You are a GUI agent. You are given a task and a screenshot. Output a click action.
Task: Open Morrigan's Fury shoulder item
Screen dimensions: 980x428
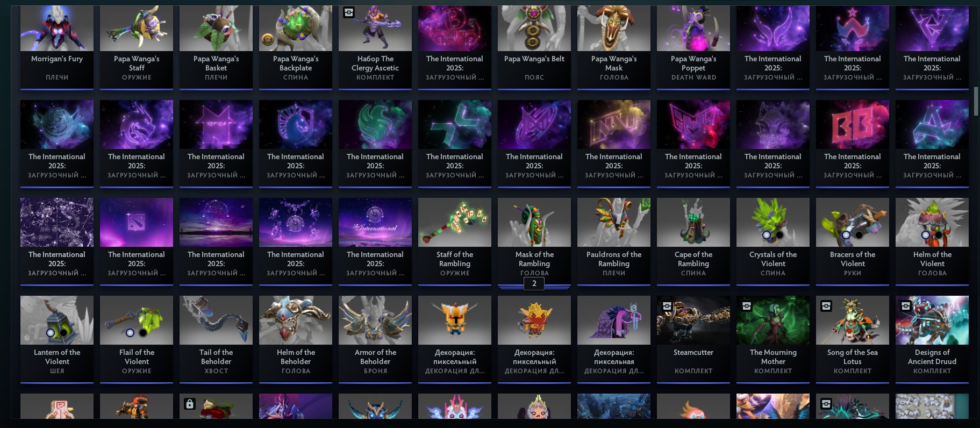57,47
